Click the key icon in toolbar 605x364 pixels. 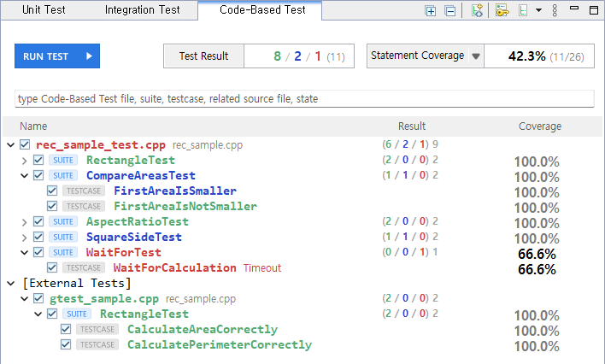[x=502, y=10]
